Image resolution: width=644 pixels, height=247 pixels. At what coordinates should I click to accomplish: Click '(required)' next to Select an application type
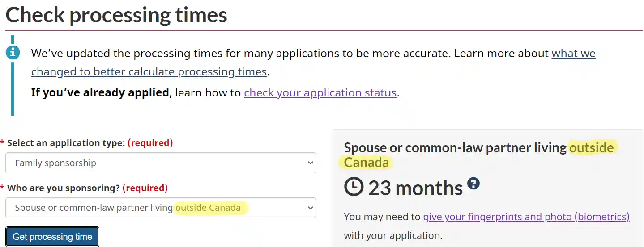(x=150, y=143)
